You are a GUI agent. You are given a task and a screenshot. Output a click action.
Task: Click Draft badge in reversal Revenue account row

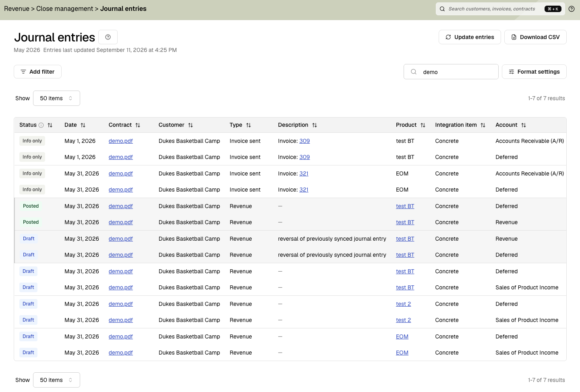click(x=29, y=239)
